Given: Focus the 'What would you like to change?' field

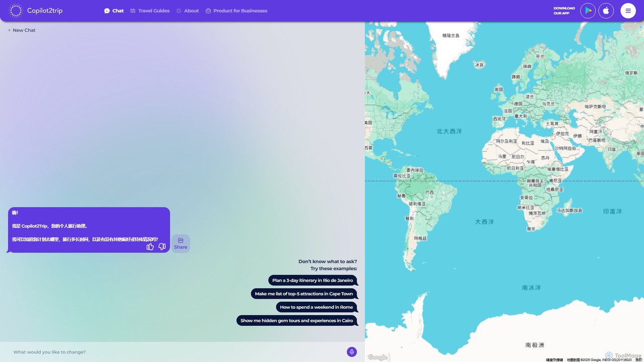Looking at the screenshot, I should (176, 352).
